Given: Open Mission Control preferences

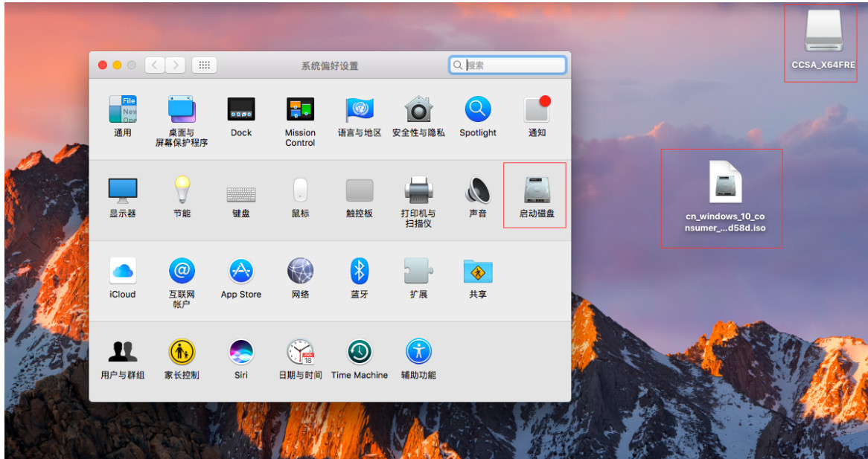Looking at the screenshot, I should pos(300,112).
